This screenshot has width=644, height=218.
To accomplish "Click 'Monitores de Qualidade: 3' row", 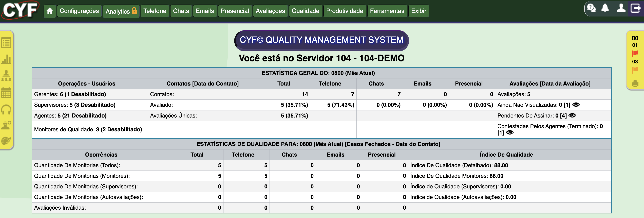I will 90,129.
